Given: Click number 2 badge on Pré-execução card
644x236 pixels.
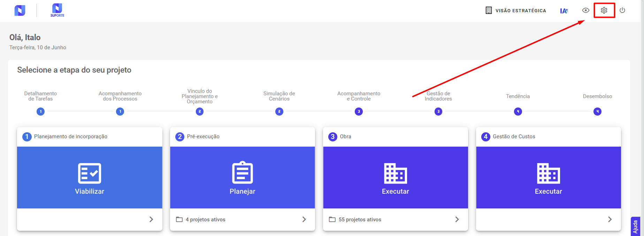Looking at the screenshot, I should pos(180,137).
